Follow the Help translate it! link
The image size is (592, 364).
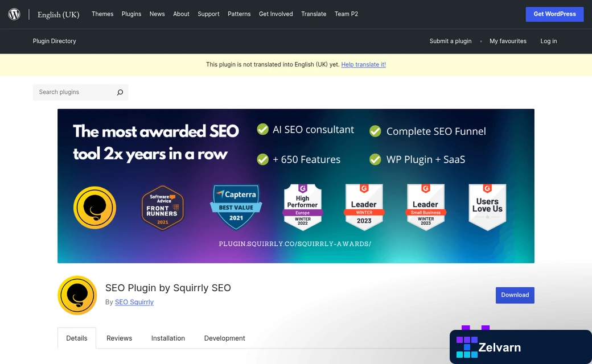364,64
